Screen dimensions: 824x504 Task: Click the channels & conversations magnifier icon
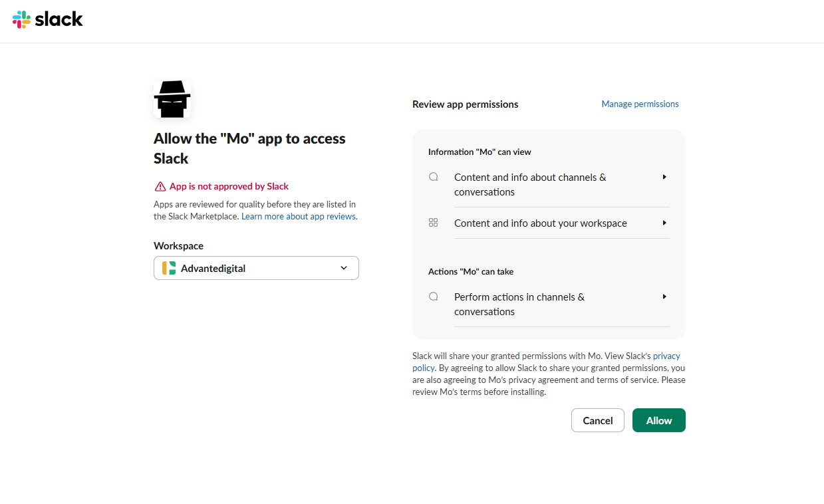(433, 176)
